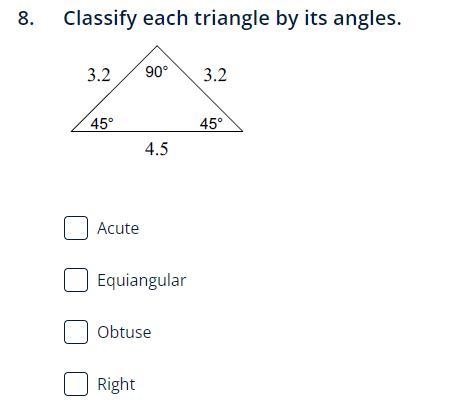Click the left 45° angle label
Image resolution: width=454 pixels, height=406 pixels.
click(x=102, y=124)
